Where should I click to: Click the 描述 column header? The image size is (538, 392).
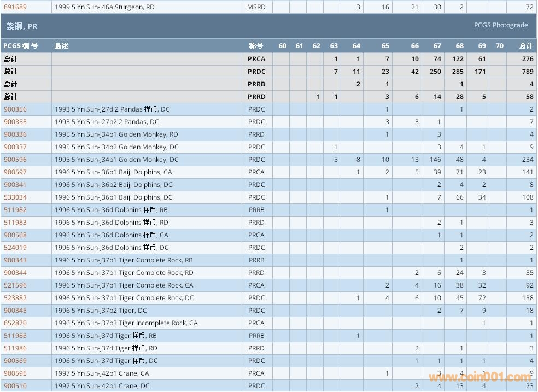click(x=62, y=46)
